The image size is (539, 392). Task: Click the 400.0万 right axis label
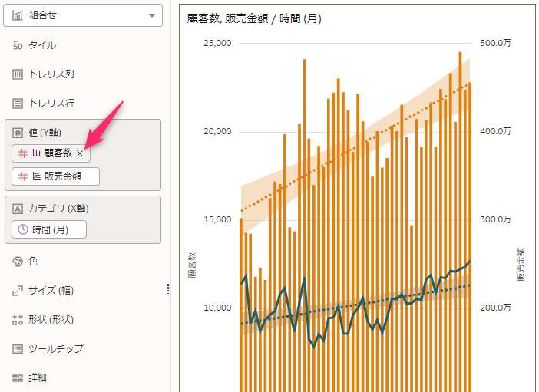(x=495, y=132)
